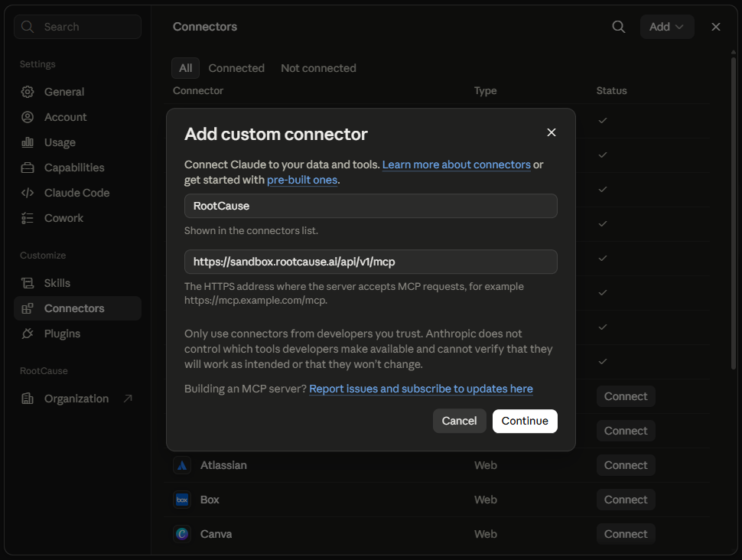
Task: Click the Skills scroll icon
Action: [28, 283]
